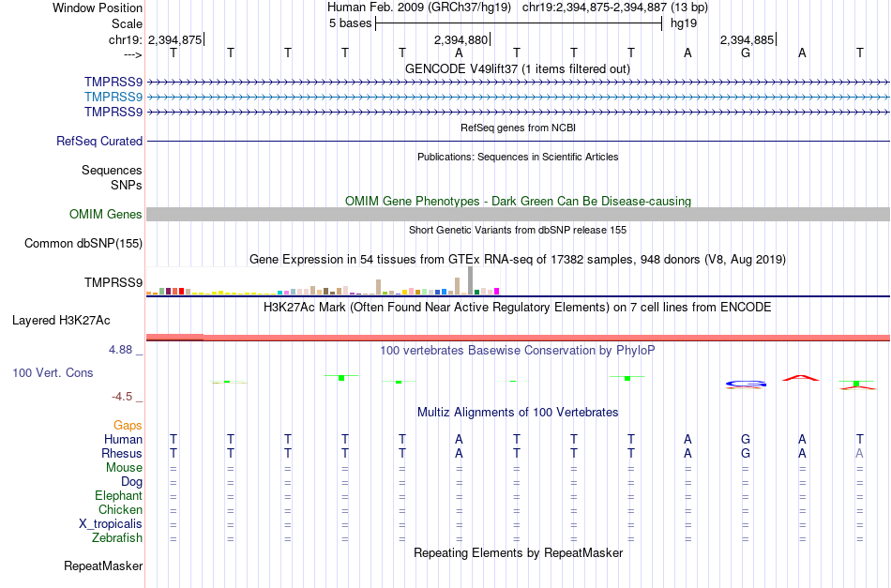
Task: Select the Rhesus species label
Action: (122, 453)
